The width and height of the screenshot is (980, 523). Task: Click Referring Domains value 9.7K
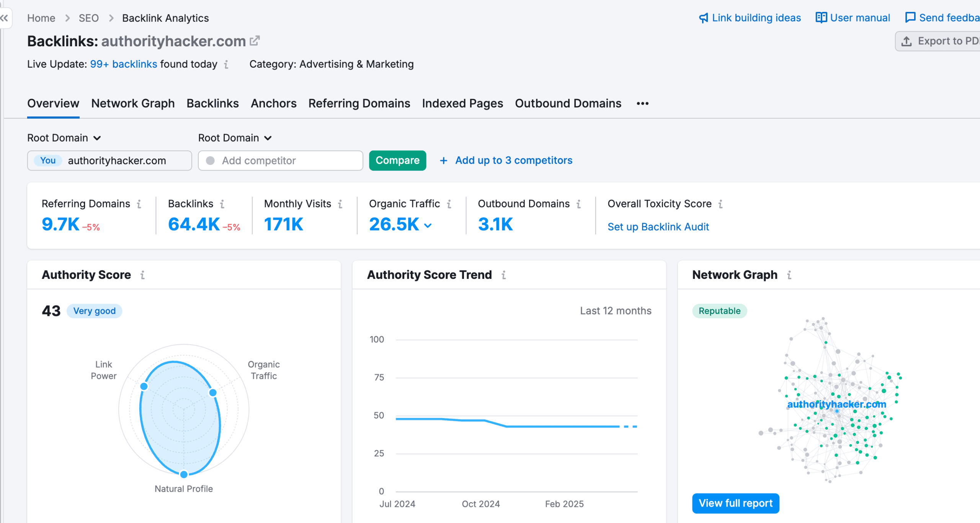(60, 224)
